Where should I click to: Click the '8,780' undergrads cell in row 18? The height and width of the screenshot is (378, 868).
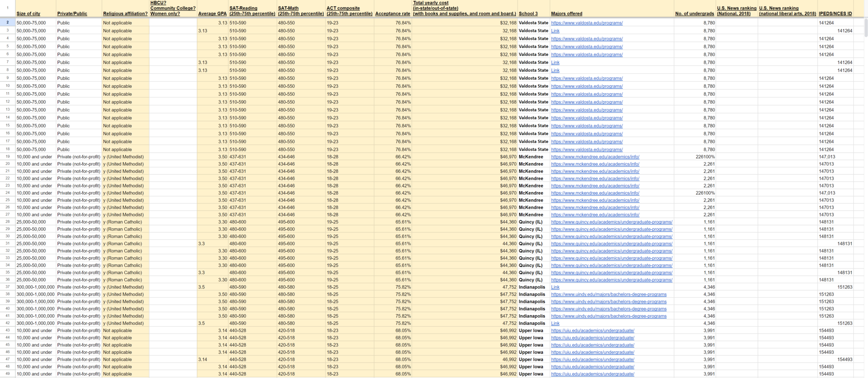pos(694,149)
